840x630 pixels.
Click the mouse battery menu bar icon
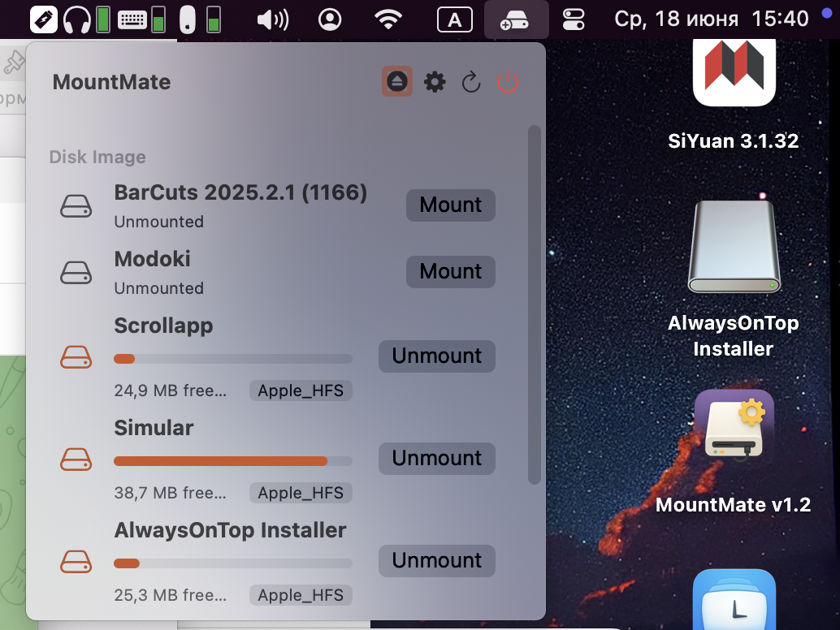(x=200, y=19)
